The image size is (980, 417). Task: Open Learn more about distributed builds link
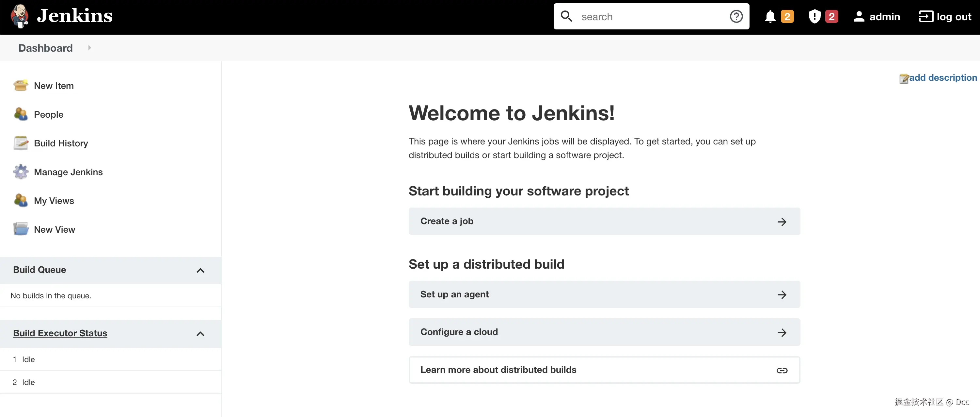tap(604, 370)
